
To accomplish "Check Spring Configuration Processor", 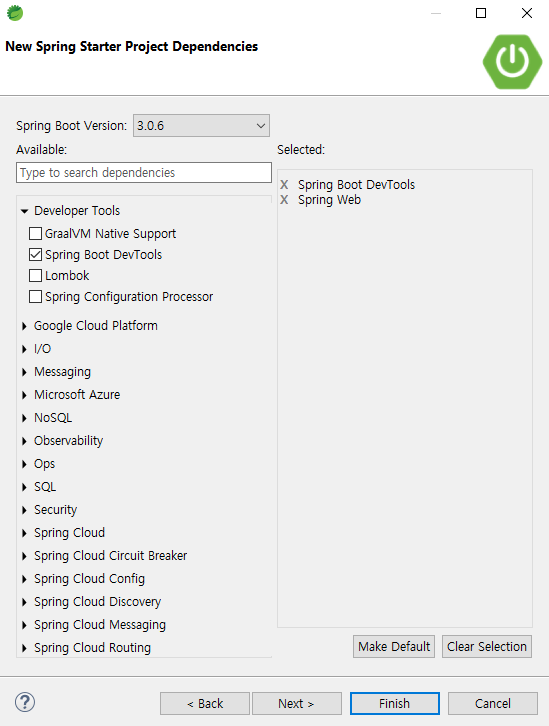I will [x=35, y=296].
